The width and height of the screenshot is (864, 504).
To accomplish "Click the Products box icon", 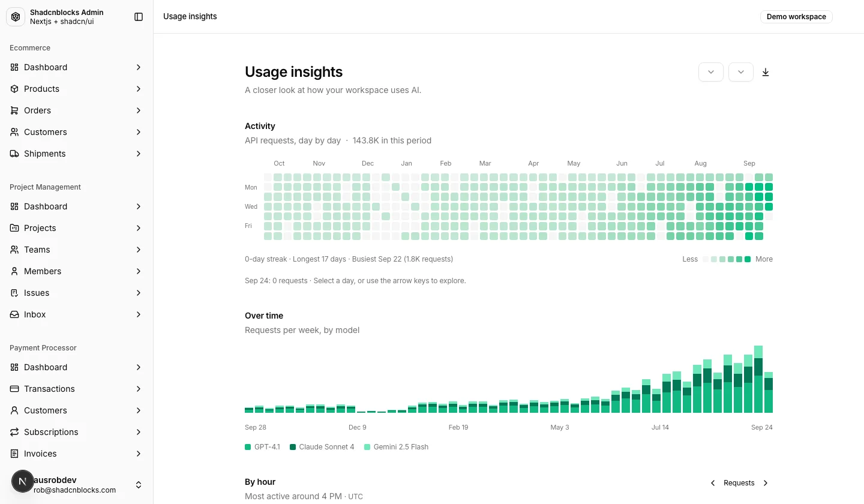I will tap(14, 89).
